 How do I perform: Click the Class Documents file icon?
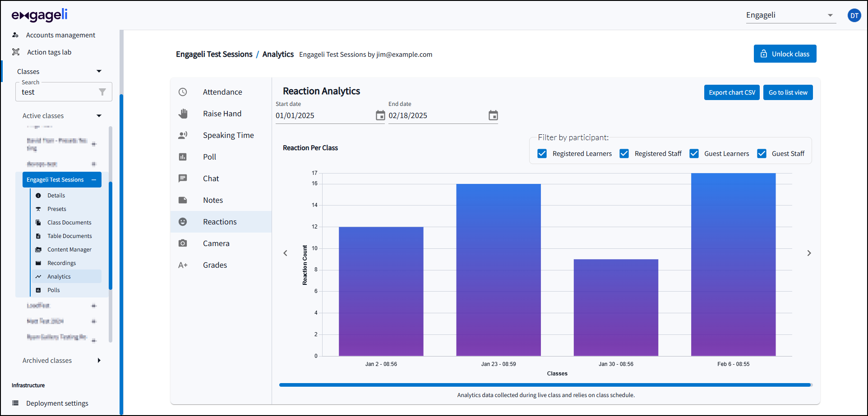38,223
